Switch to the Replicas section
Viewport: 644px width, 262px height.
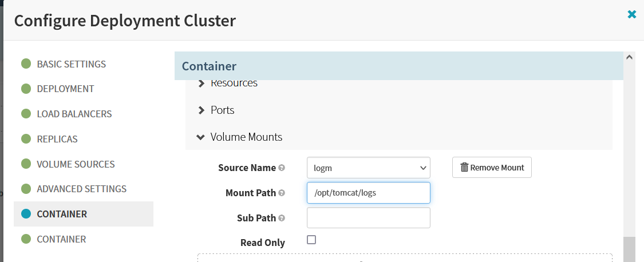click(57, 139)
